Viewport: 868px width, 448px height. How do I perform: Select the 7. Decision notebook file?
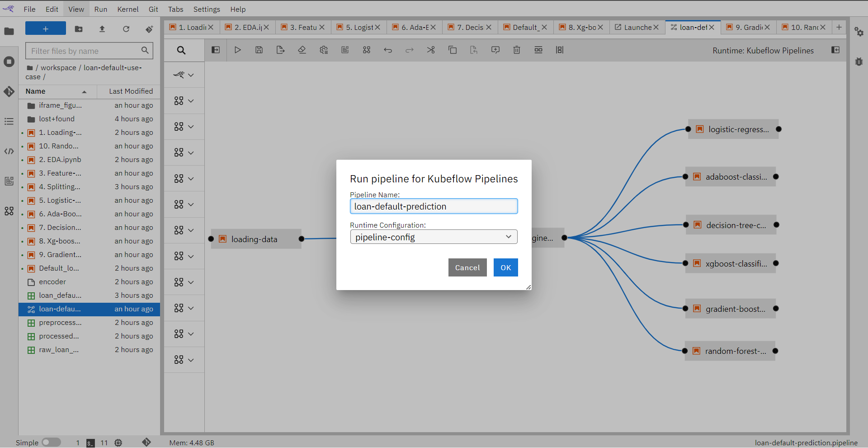click(90, 228)
